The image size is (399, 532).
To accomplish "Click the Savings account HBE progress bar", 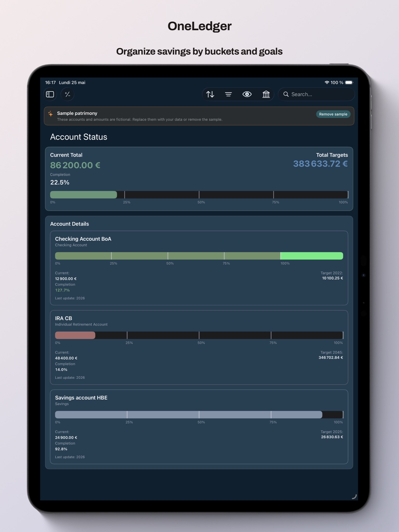I will 199,415.
